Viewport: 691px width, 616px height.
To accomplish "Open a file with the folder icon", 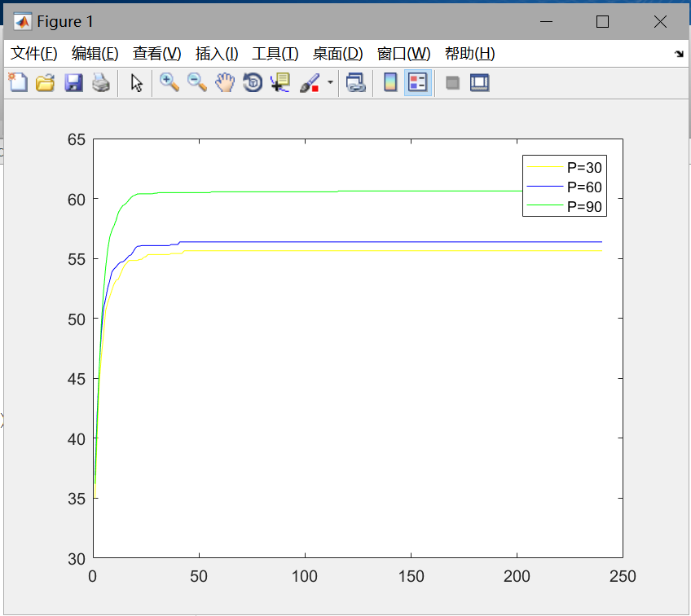I will (x=45, y=82).
